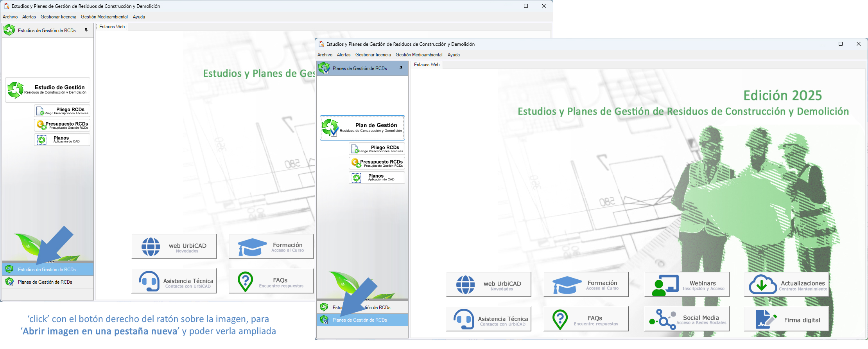Viewport: 868px width, 349px height.
Task: Open Gestión Medioambiental menu in back window
Action: pyautogui.click(x=104, y=17)
